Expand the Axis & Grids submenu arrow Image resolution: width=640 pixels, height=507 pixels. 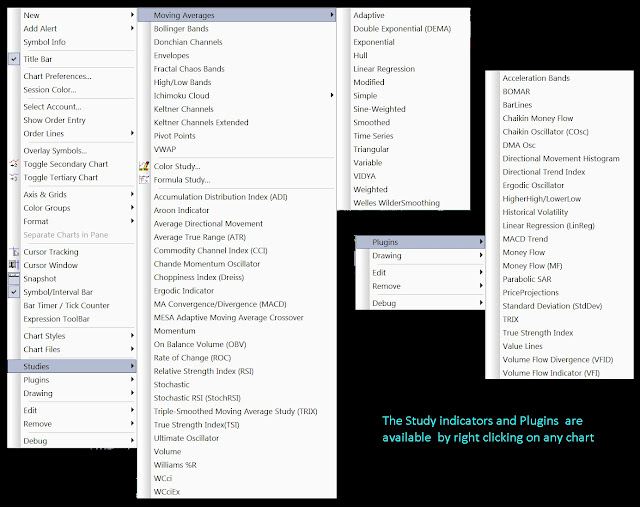click(132, 194)
